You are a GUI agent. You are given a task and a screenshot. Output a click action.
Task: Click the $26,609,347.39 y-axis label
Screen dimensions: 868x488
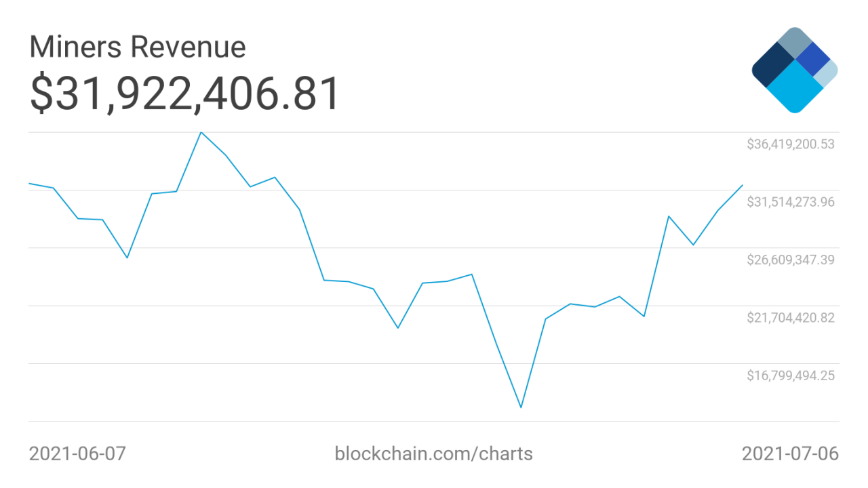791,260
